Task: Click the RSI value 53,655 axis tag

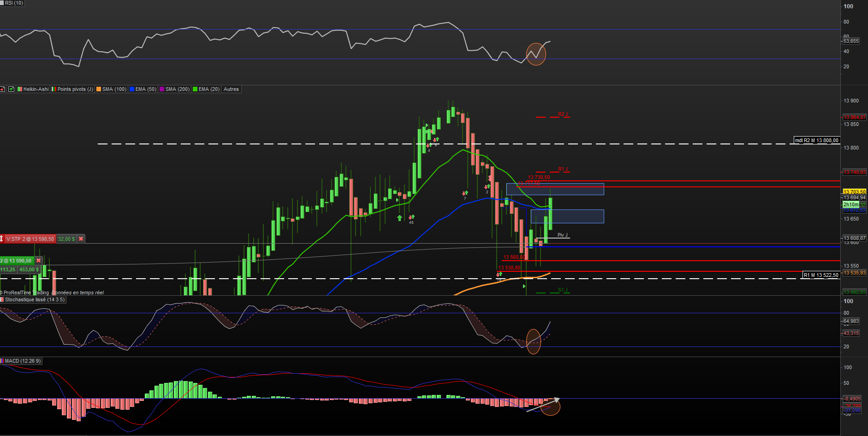Action: click(x=851, y=41)
